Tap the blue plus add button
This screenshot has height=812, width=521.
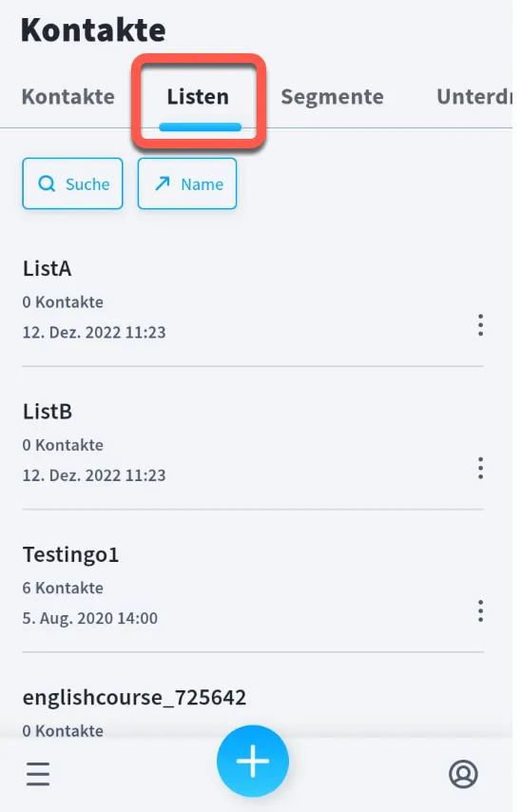tap(253, 761)
